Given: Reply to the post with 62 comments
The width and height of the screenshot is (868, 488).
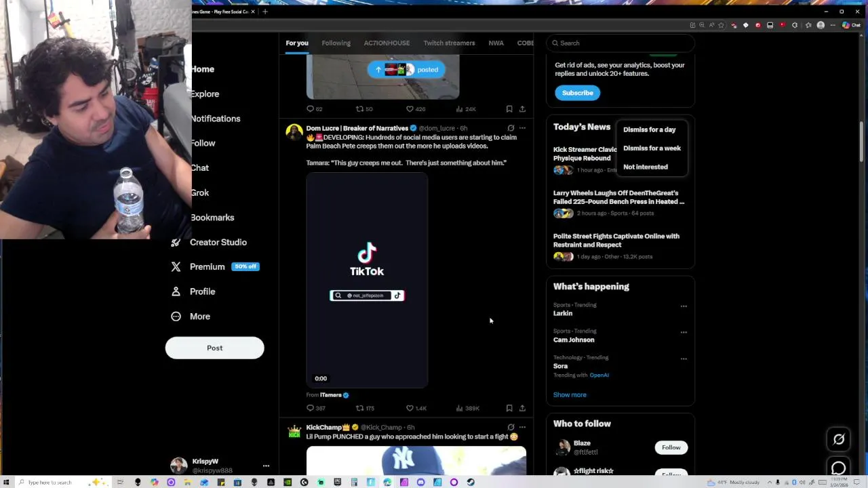Looking at the screenshot, I should (314, 108).
